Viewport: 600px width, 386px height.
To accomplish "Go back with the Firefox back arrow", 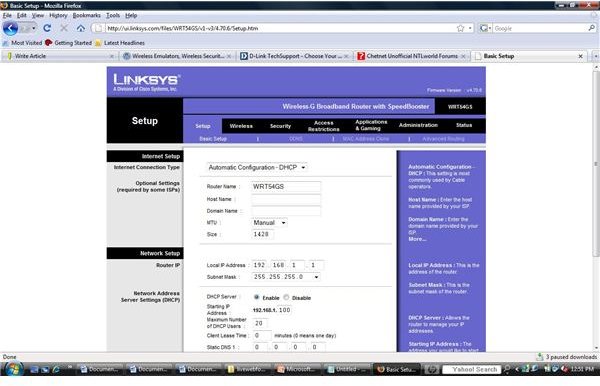I will pos(10,28).
